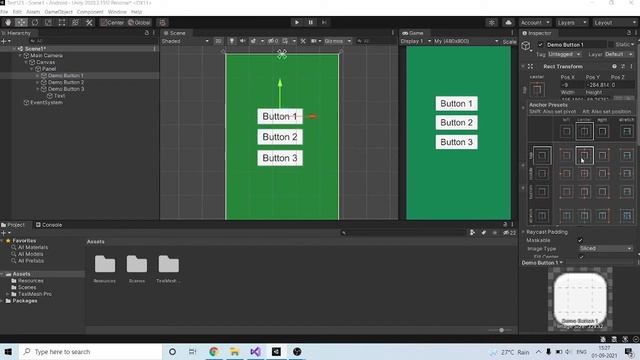This screenshot has width=640, height=360.
Task: Open the Shaded draw mode dropdown
Action: [x=185, y=41]
